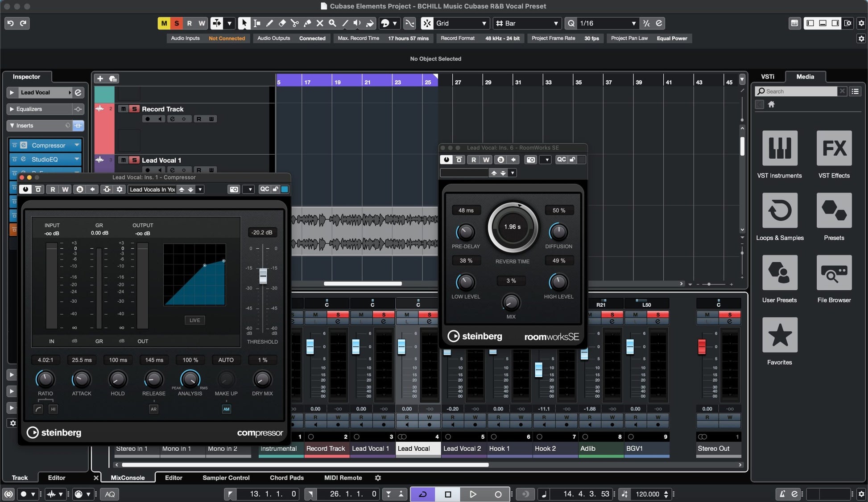Select the Glue tool
Viewport: 868px width, 502px height.
[x=307, y=23]
